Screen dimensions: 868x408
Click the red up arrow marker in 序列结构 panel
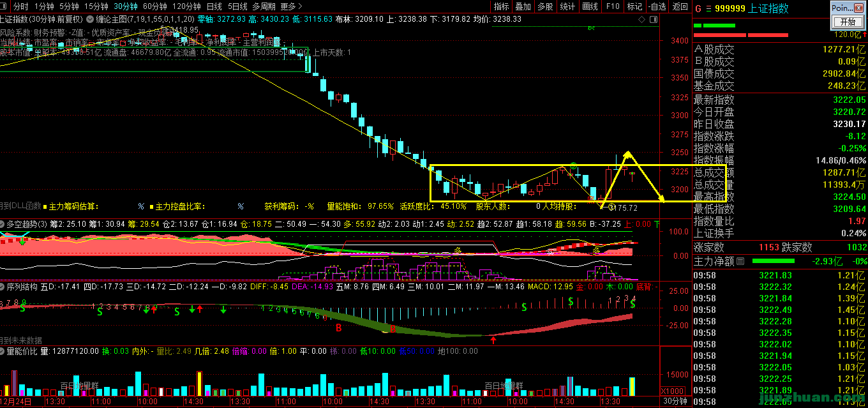point(493,341)
